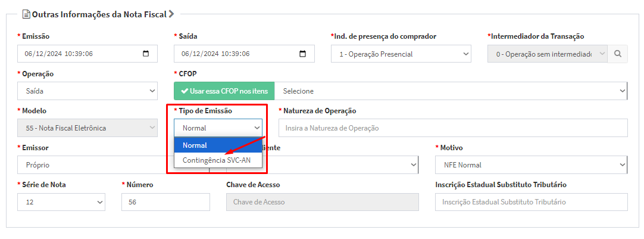Image resolution: width=644 pixels, height=239 pixels.
Task: Expand the Operação dropdown showing Saída
Action: (87, 91)
